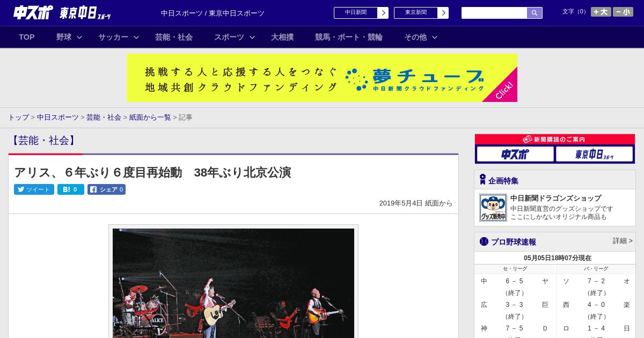Click the search magnifier button
This screenshot has height=338, width=644.
(535, 13)
